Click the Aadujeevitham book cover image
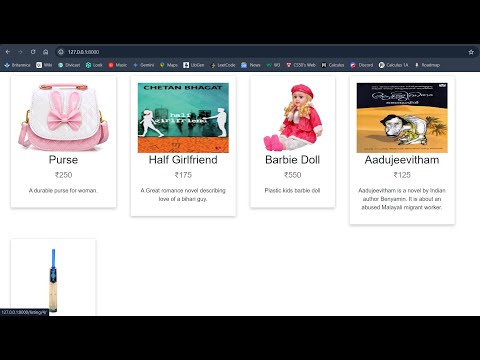Viewport: 480px width, 360px height. (402, 118)
